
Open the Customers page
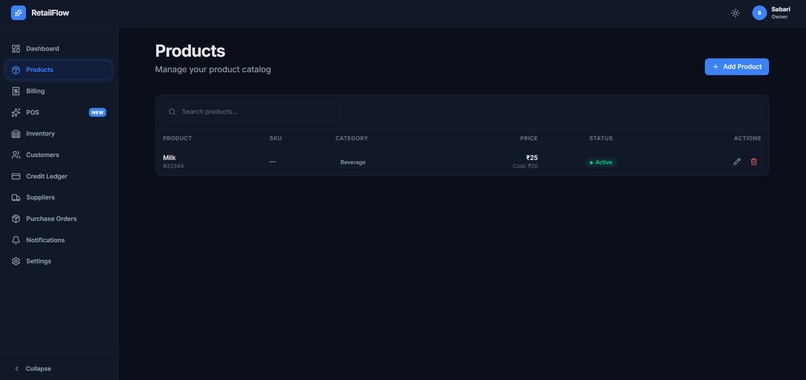(x=59, y=155)
